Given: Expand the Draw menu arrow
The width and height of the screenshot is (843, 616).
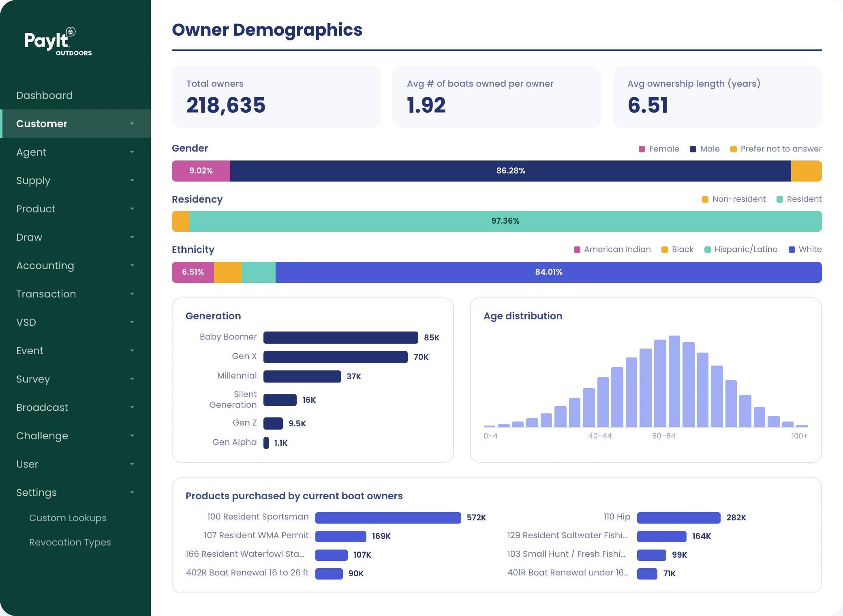Looking at the screenshot, I should click(132, 237).
